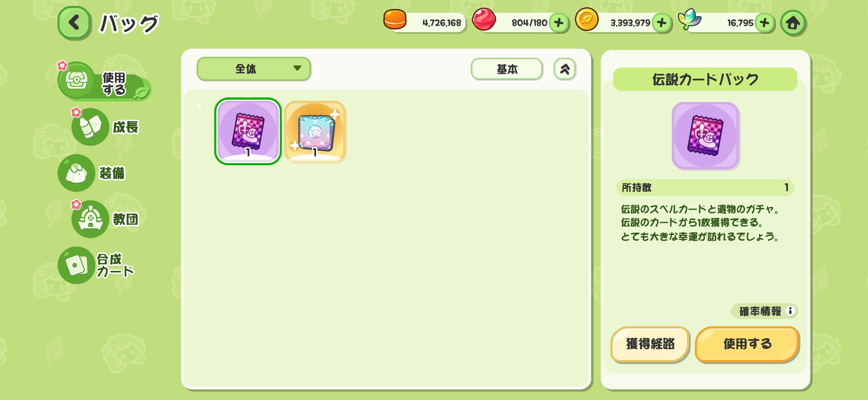The width and height of the screenshot is (868, 400).
Task: Add more rainbow crystal gems
Action: (764, 23)
